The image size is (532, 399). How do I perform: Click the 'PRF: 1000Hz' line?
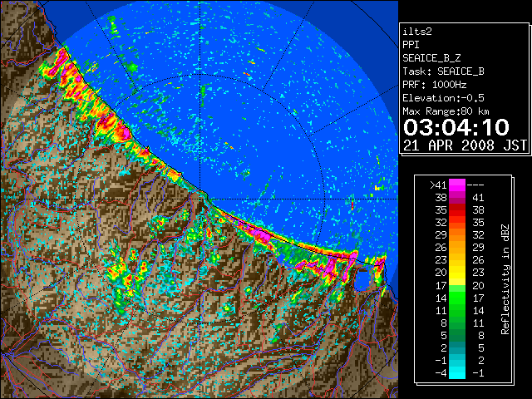tap(434, 85)
